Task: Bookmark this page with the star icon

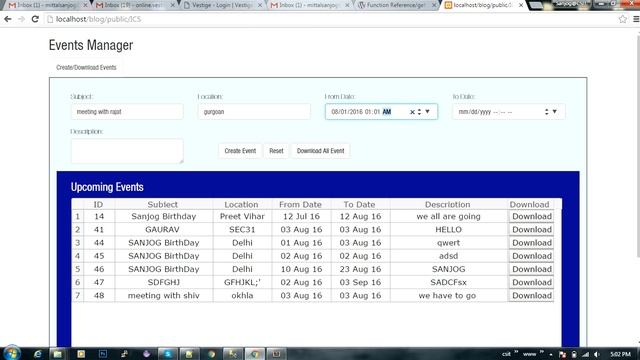Action: (622, 19)
